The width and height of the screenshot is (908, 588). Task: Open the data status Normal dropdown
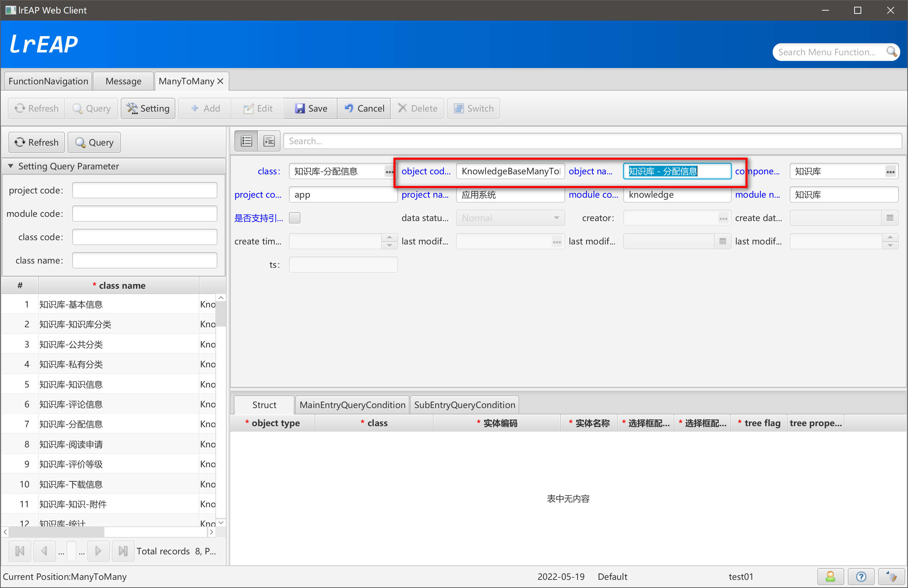click(x=510, y=218)
